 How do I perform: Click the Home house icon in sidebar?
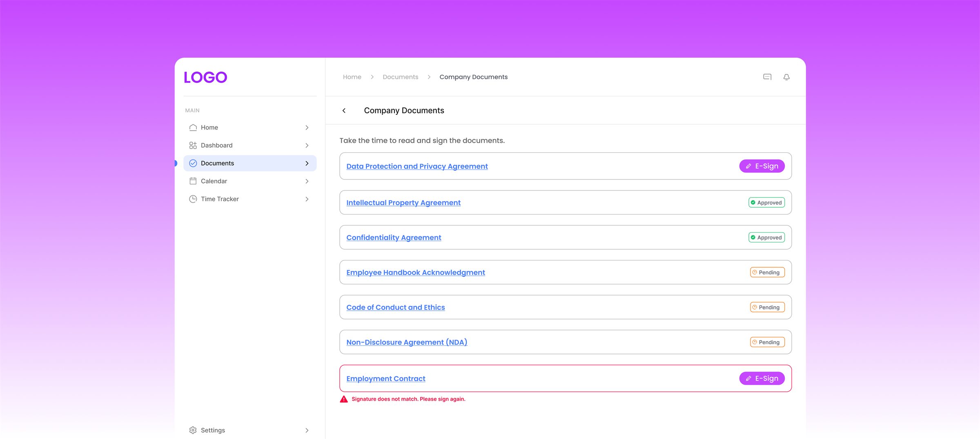point(193,128)
